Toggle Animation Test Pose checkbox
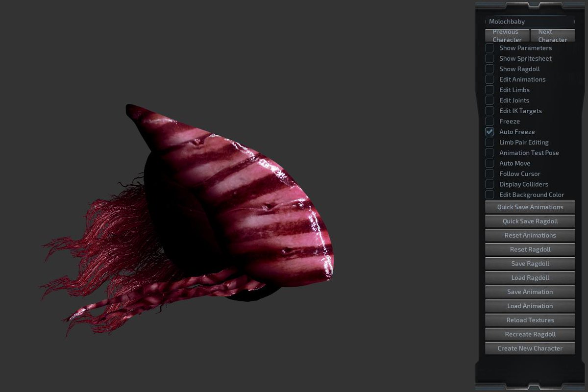 (x=490, y=153)
